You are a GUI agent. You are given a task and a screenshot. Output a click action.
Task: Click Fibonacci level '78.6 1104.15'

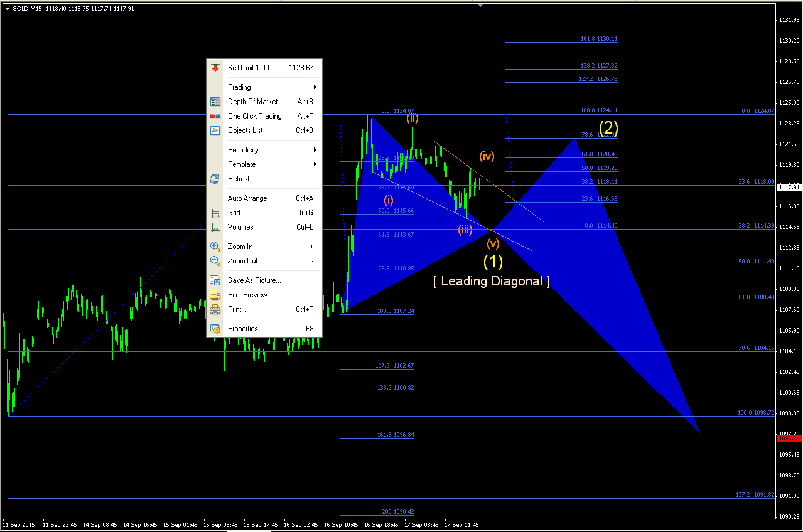[x=757, y=348]
